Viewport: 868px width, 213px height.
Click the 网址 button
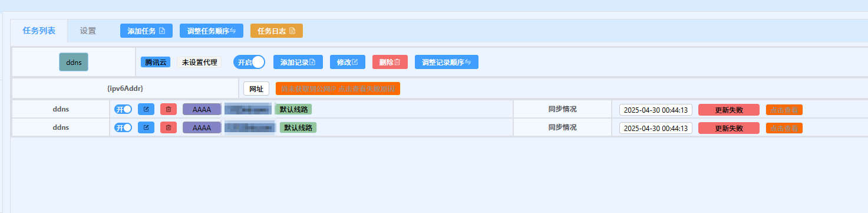tap(256, 89)
